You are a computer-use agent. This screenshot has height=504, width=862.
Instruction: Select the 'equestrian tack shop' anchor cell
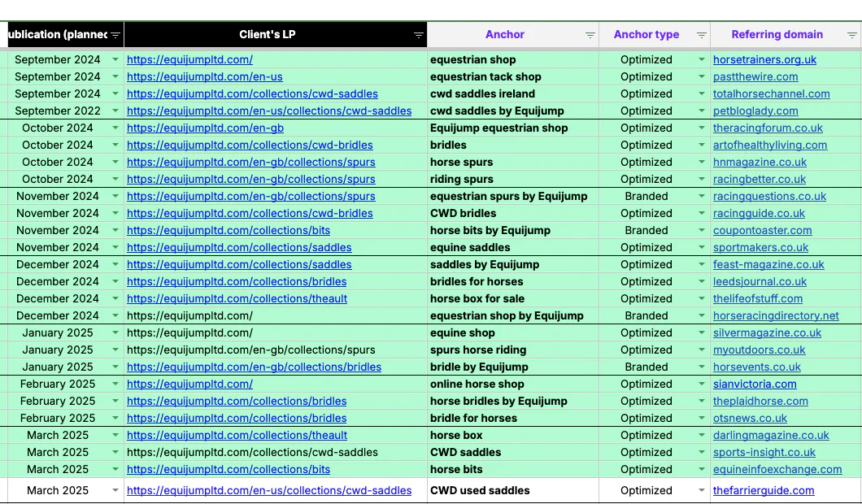[513, 76]
